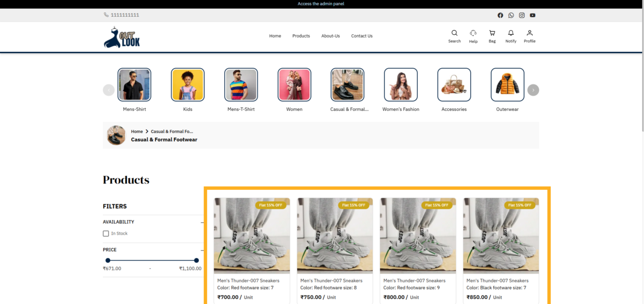Open the WhatsApp contact icon
Viewport: 644px width, 304px height.
(511, 15)
